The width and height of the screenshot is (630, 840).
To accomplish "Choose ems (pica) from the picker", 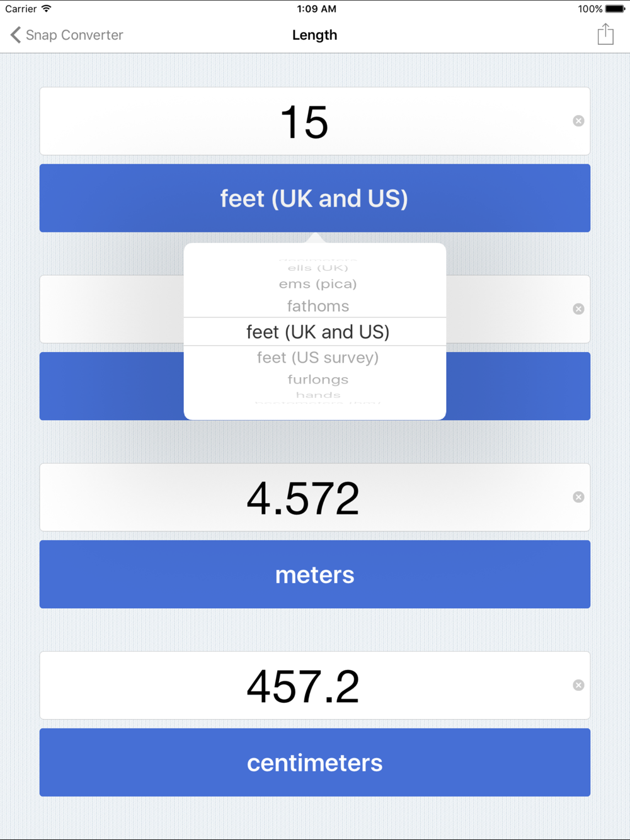I will tap(318, 284).
